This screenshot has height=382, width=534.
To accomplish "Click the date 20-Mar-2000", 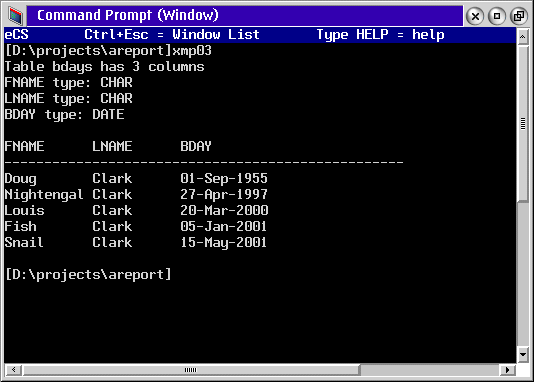I will [224, 210].
